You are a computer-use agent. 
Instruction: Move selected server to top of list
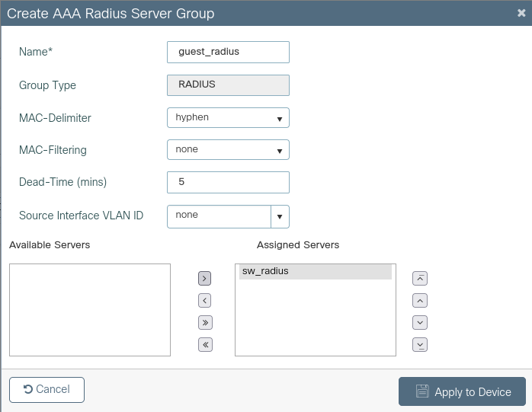[x=419, y=279]
